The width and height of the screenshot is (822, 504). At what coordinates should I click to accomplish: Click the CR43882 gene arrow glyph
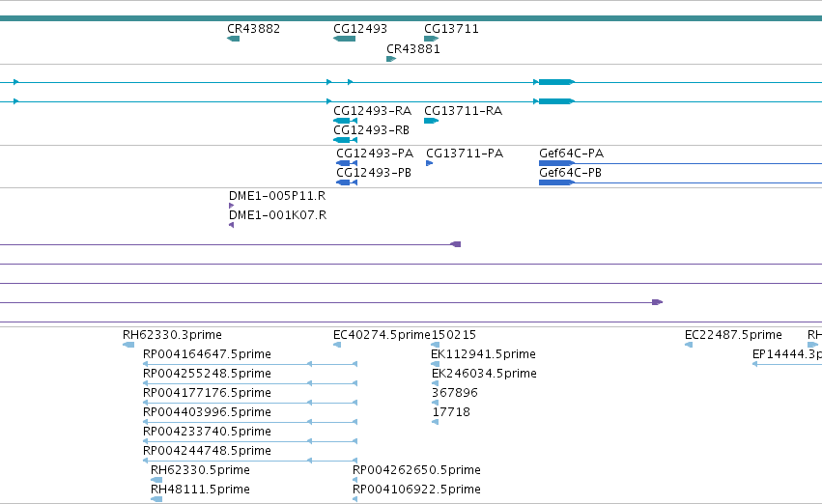click(234, 39)
